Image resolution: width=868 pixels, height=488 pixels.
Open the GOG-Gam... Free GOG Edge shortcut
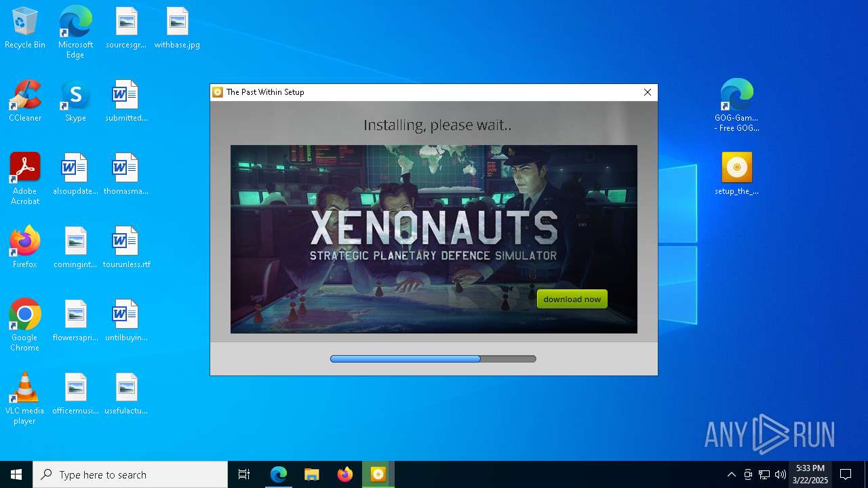click(736, 106)
